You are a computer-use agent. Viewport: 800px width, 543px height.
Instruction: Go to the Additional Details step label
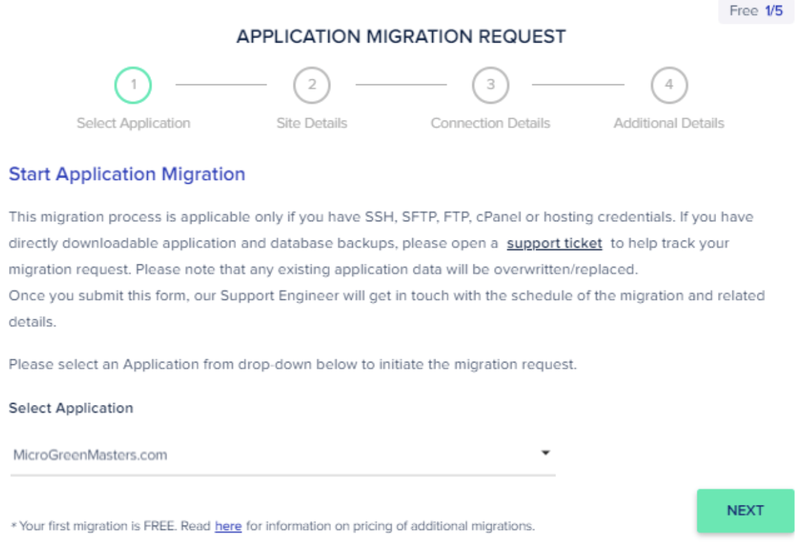pyautogui.click(x=669, y=124)
